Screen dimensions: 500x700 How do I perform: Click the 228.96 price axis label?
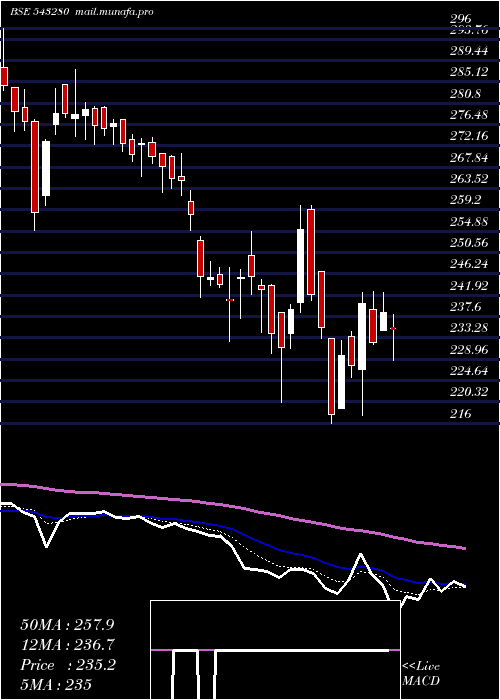coord(469,350)
